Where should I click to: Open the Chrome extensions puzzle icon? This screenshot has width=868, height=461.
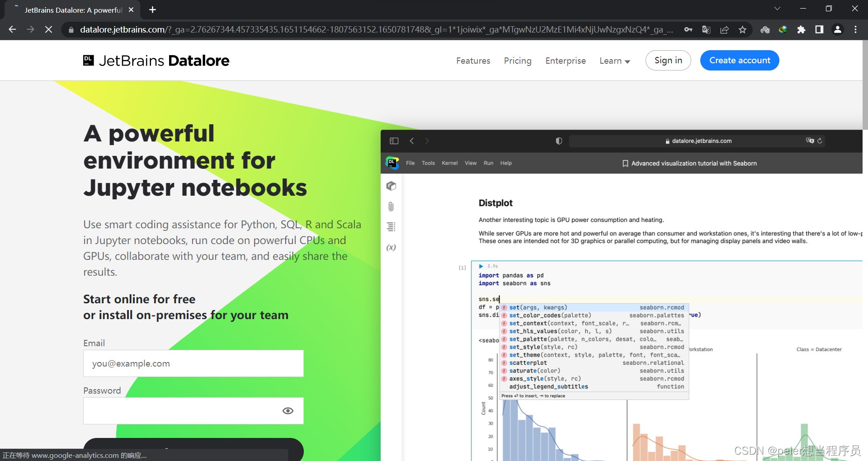point(802,29)
